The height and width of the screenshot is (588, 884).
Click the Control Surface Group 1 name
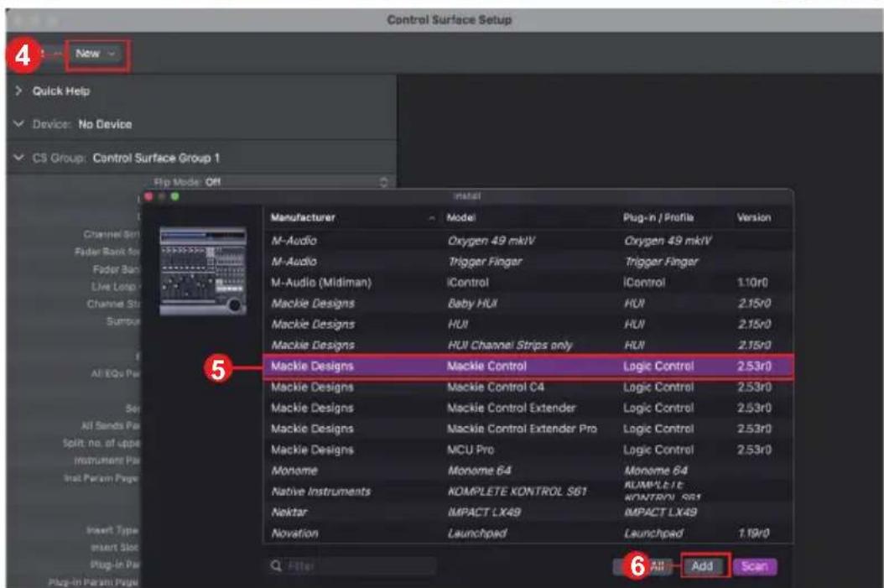(x=156, y=159)
